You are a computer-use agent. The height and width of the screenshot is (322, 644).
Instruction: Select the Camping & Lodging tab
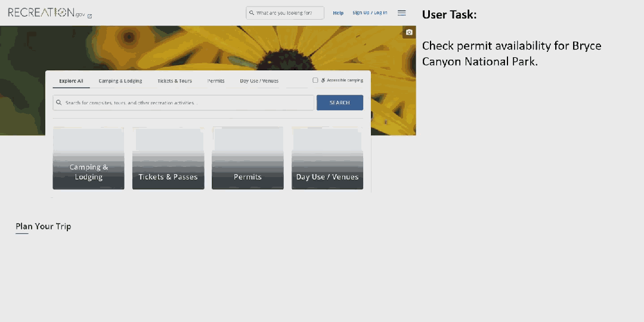pos(120,80)
